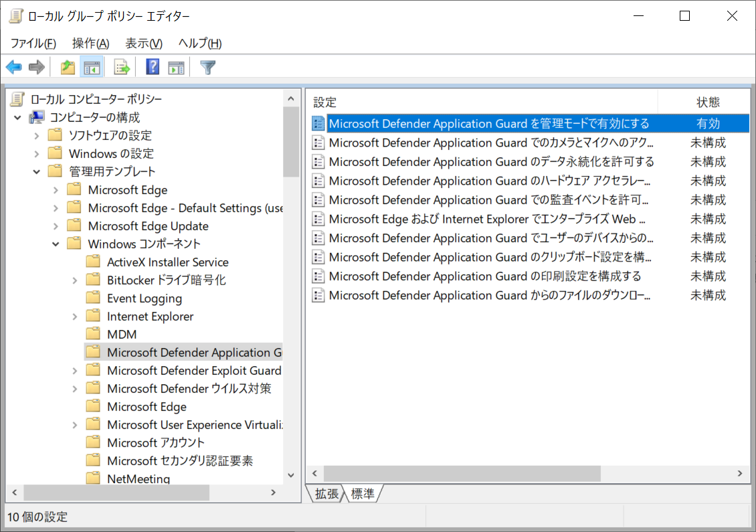
Task: Open the ファイル(F) menu
Action: 33,43
